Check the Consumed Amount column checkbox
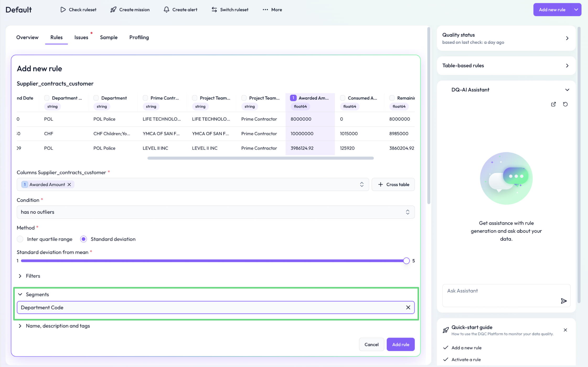 [343, 98]
